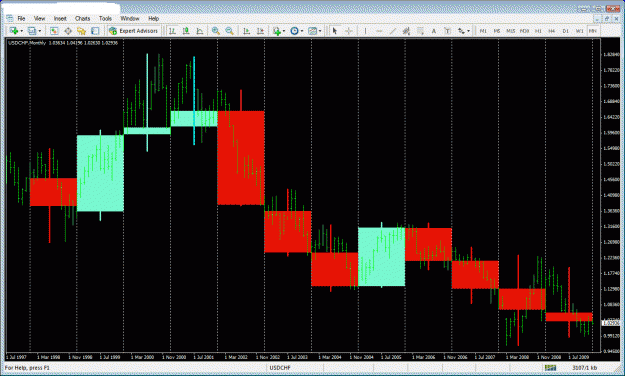Open the Profiles toolbar icon

31,31
